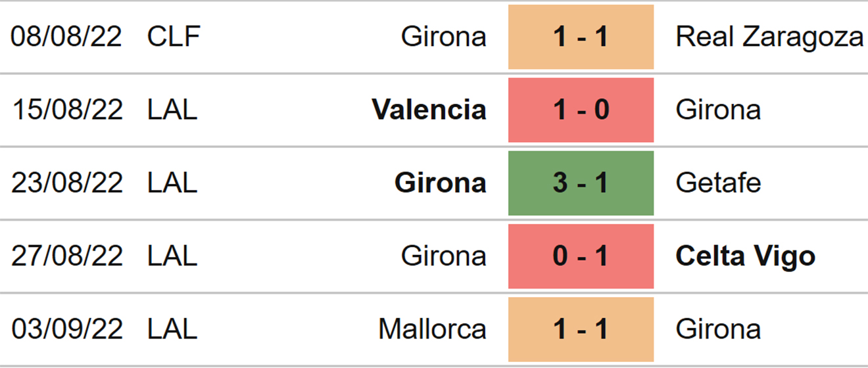Select the Getafe team name
Viewport: 868px width, 368px height.
[718, 183]
